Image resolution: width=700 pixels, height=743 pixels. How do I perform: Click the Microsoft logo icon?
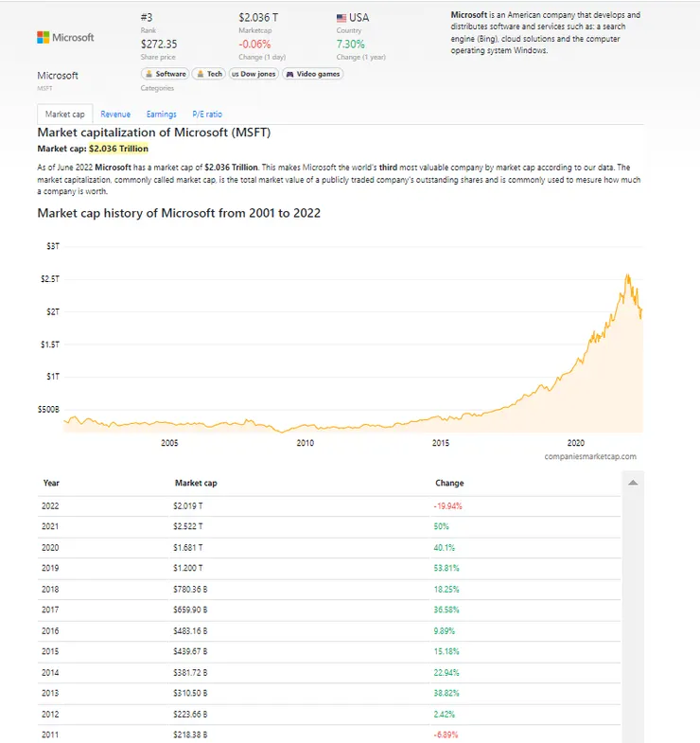click(44, 37)
